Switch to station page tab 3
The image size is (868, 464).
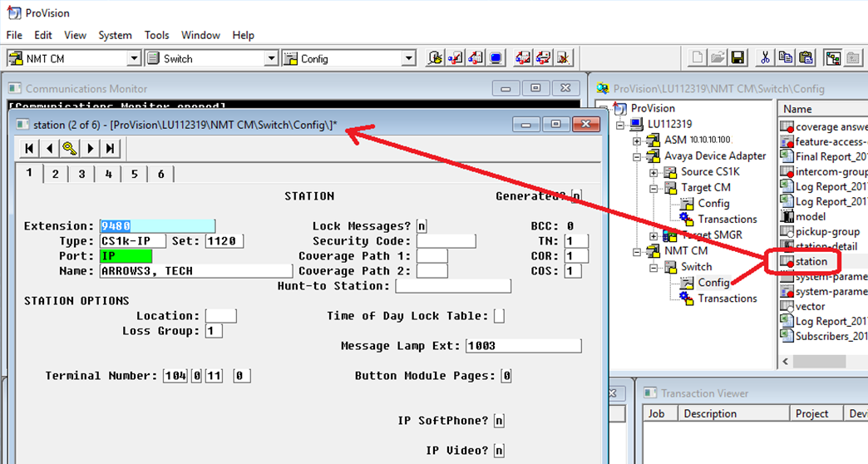click(x=82, y=174)
